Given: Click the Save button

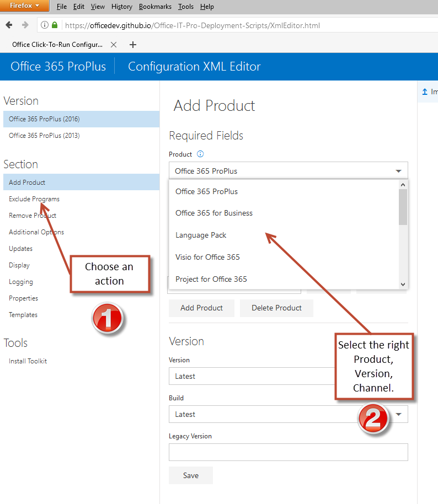Looking at the screenshot, I should coord(191,475).
